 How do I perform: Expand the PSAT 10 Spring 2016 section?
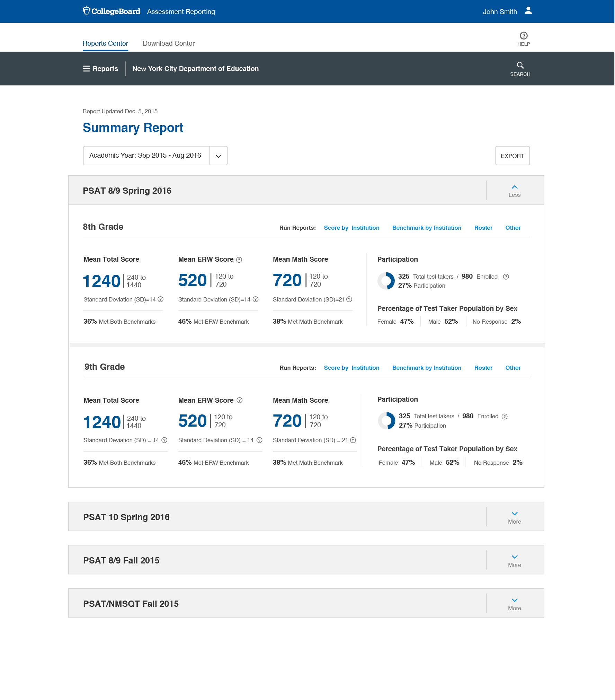click(x=515, y=516)
